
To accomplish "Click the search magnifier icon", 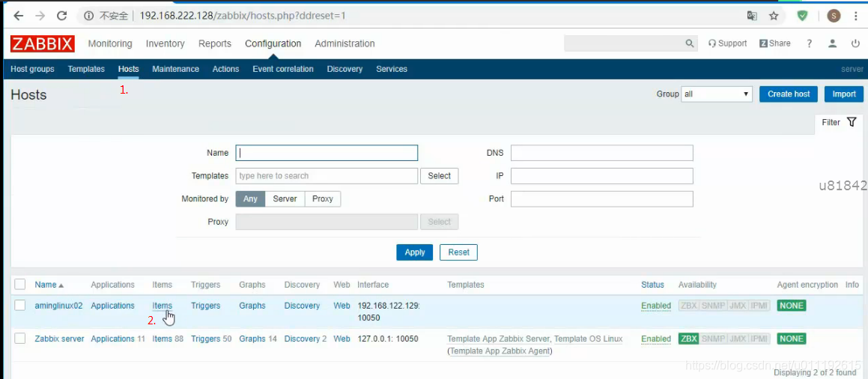I will click(x=689, y=43).
